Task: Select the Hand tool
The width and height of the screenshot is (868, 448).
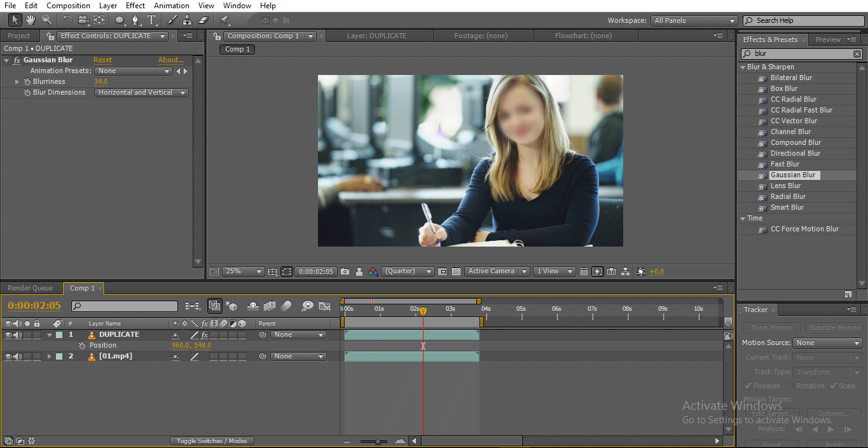Action: click(31, 20)
